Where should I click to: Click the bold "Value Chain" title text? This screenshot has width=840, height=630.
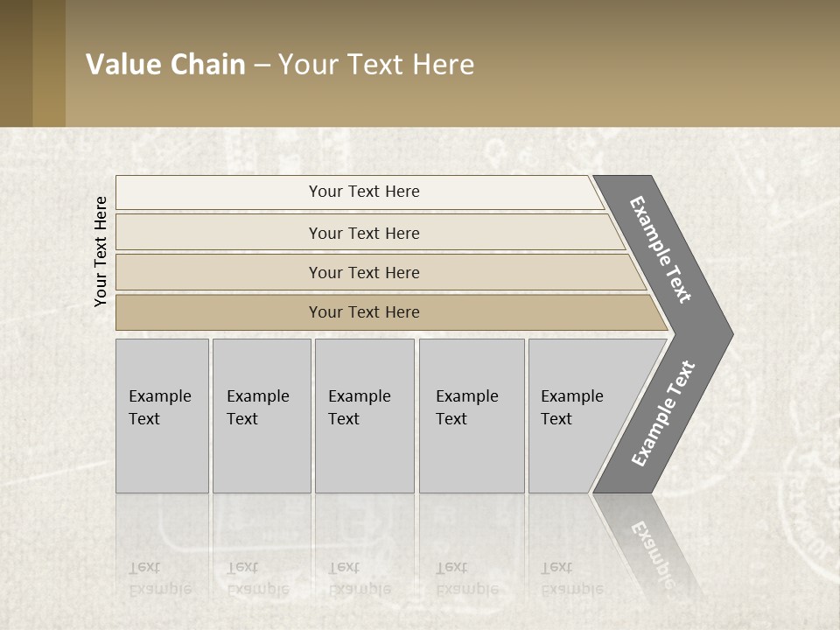click(x=165, y=65)
